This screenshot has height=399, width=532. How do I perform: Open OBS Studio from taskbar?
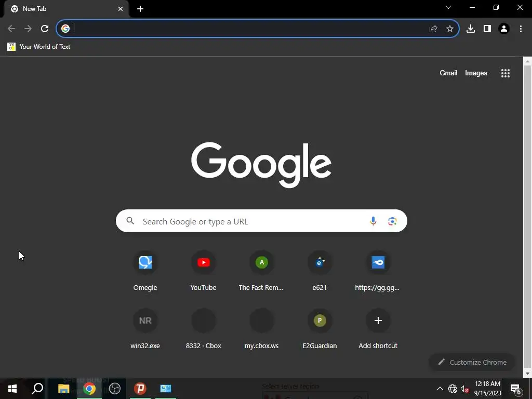click(115, 389)
